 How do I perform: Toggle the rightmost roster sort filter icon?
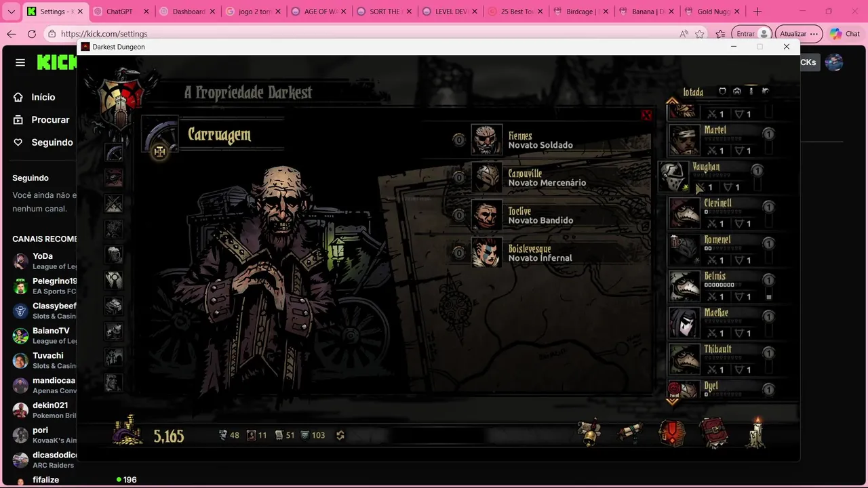coord(765,91)
